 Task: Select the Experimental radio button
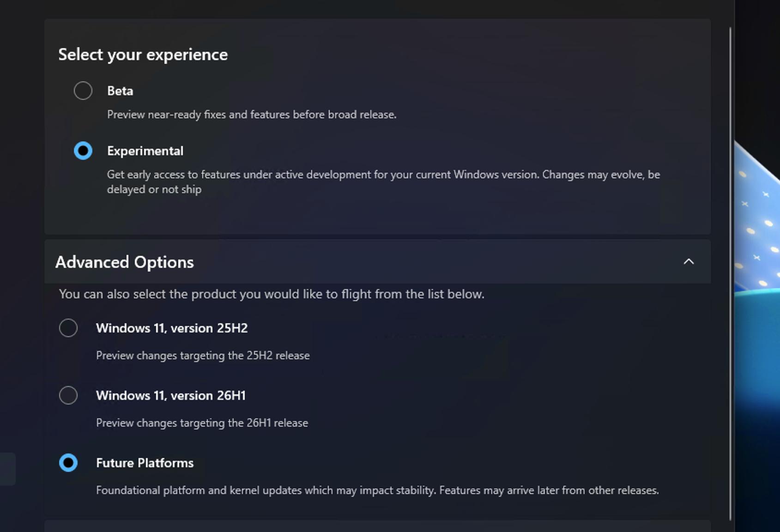pyautogui.click(x=83, y=151)
